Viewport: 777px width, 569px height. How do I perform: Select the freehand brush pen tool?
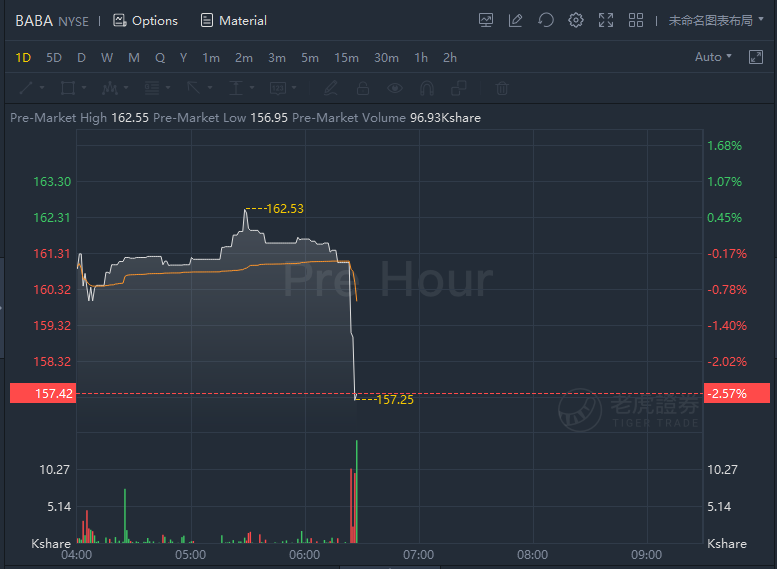(x=331, y=88)
